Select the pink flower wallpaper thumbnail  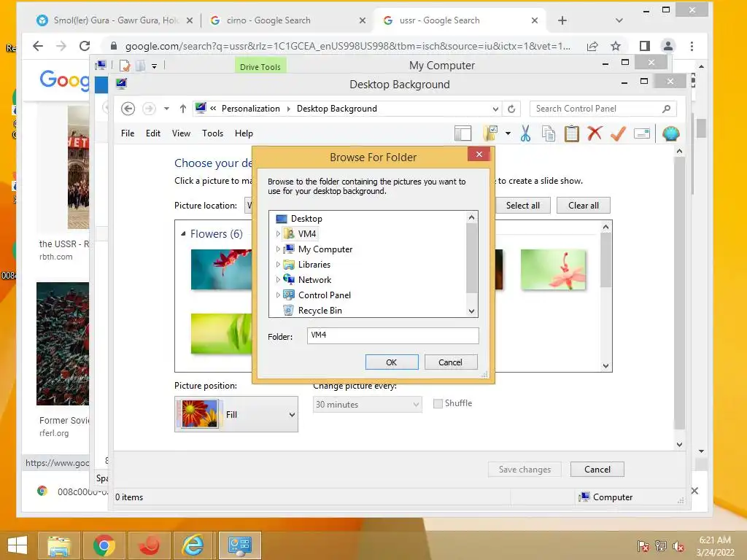pos(553,270)
